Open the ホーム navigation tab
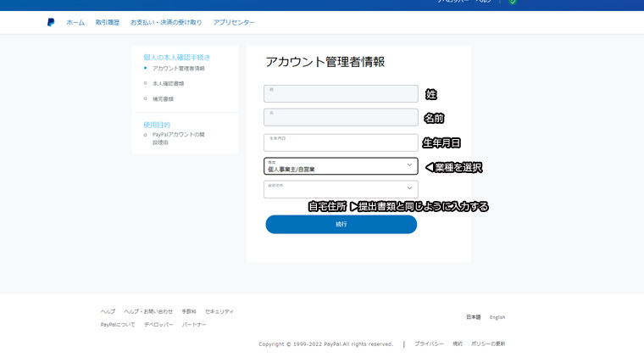 click(x=75, y=23)
